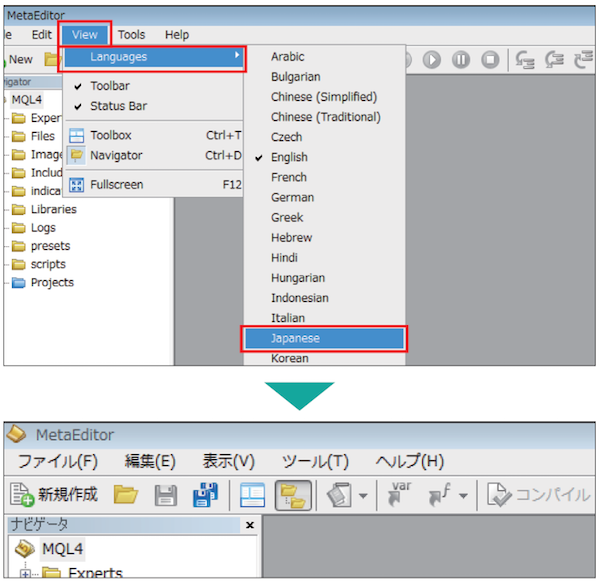Choose French language
The height and width of the screenshot is (582, 600).
pos(324,178)
